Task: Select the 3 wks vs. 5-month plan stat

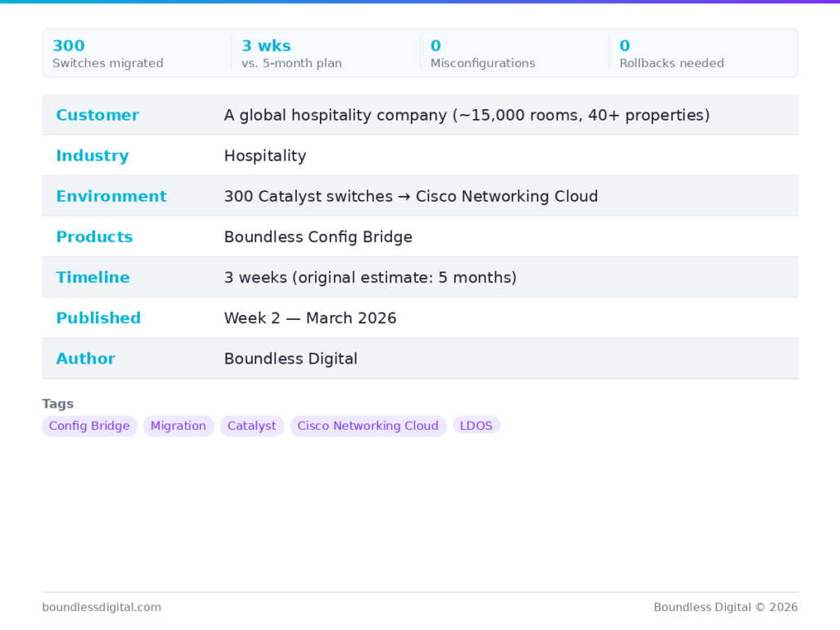Action: pyautogui.click(x=291, y=53)
